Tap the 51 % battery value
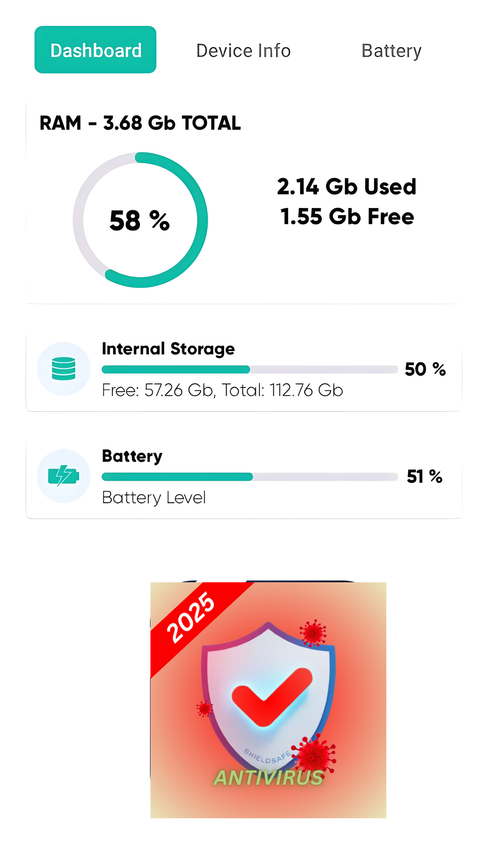This screenshot has height=868, width=488. [x=424, y=476]
